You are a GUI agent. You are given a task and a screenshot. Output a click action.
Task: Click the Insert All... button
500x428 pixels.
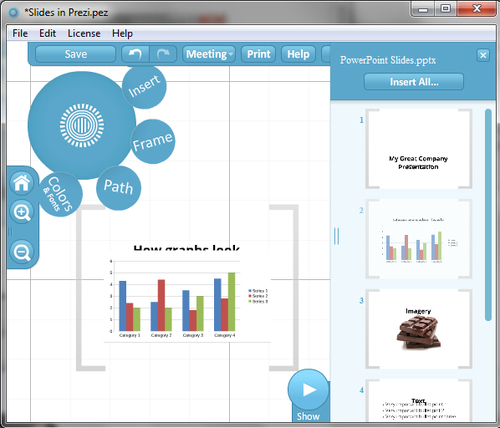coord(414,82)
